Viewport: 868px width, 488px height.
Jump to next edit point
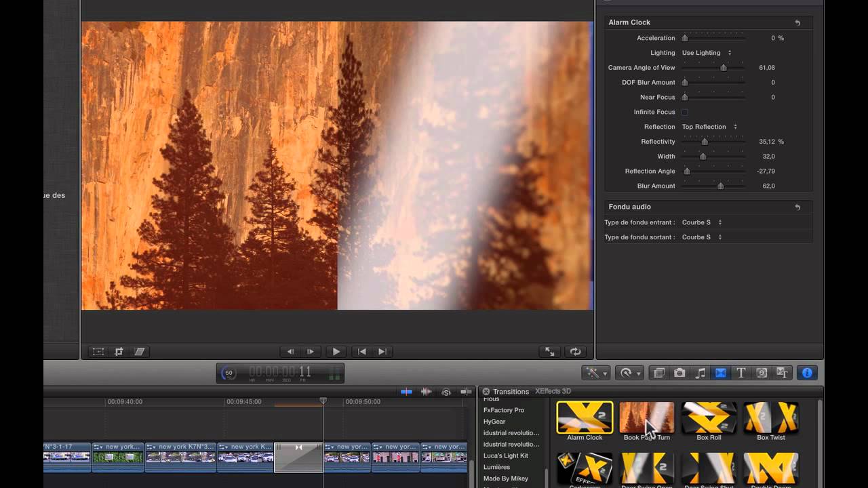click(382, 352)
